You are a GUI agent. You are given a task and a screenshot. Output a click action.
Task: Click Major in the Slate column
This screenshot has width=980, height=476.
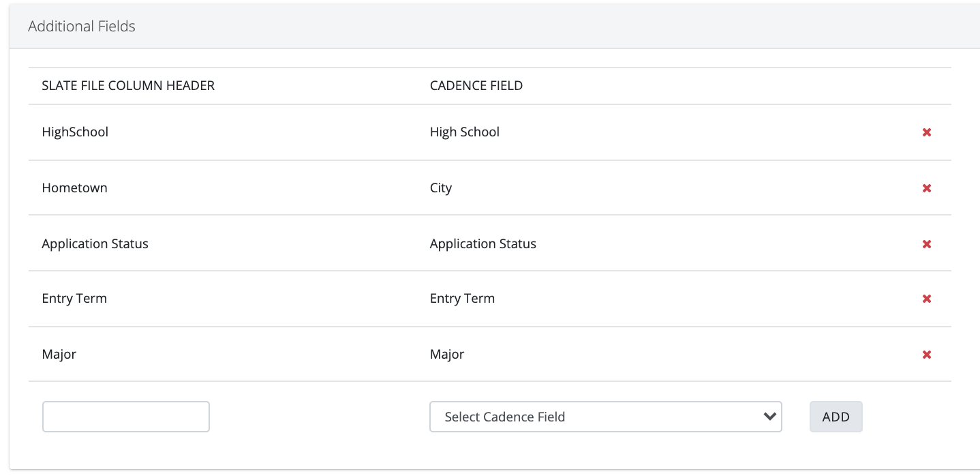coord(59,355)
